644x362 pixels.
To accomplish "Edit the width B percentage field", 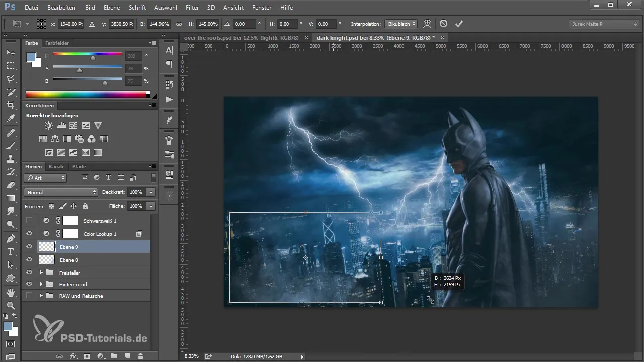I will [159, 24].
